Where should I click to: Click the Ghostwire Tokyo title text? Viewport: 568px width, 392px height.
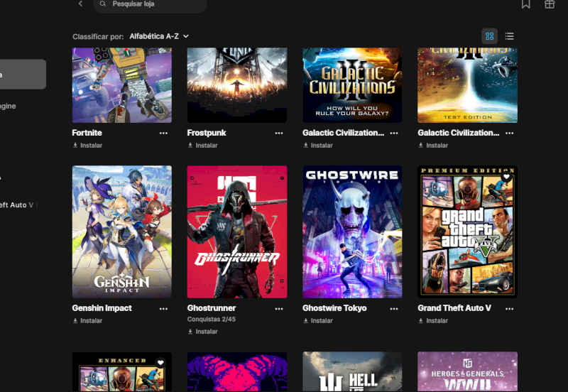tap(334, 308)
